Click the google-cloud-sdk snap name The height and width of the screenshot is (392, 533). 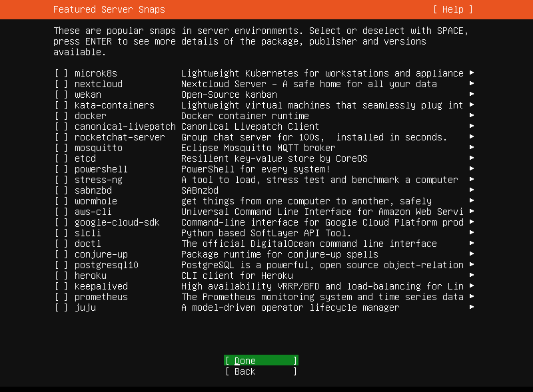tap(117, 222)
